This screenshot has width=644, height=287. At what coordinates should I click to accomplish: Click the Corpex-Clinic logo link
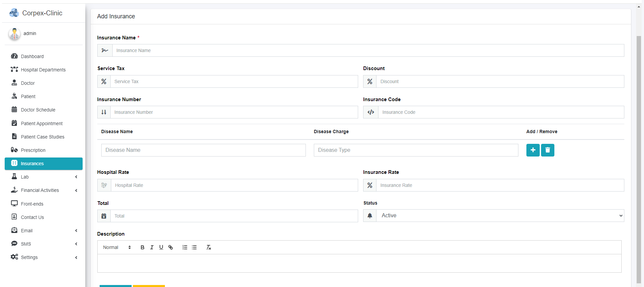(36, 13)
